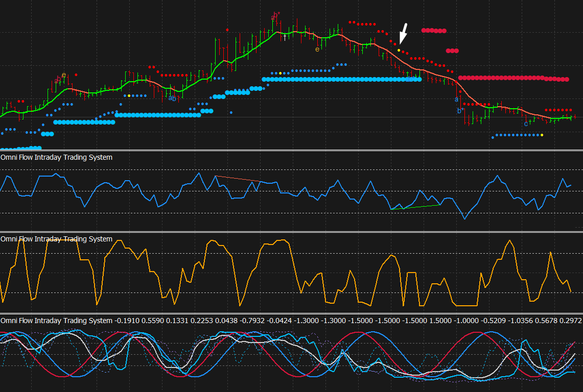Click the indicator value -1.0000
Image resolution: width=583 pixels, height=392 pixels.
click(467, 321)
